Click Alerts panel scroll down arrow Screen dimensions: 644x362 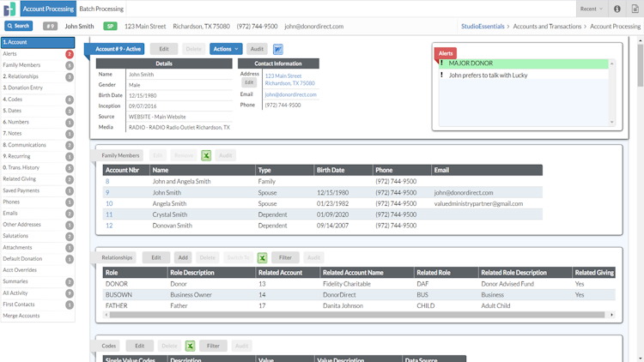click(x=612, y=122)
